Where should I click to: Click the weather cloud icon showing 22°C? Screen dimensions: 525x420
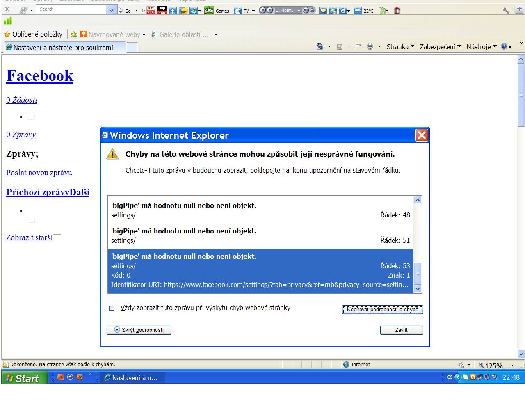pos(358,11)
